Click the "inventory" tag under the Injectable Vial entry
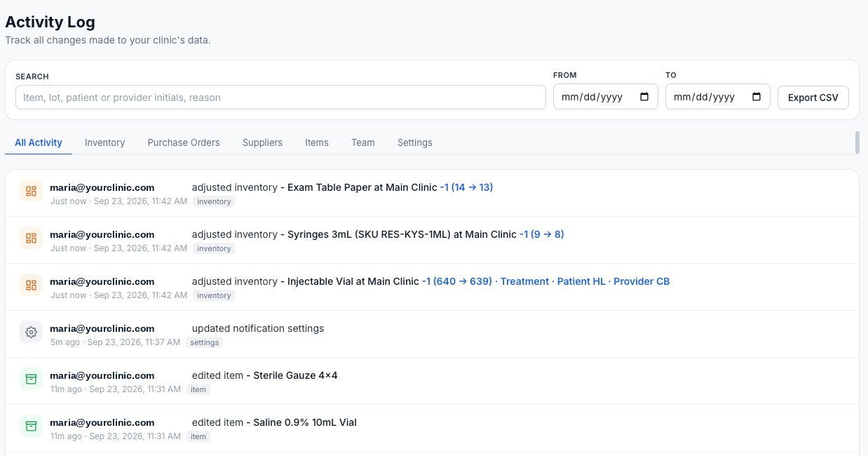 tap(214, 295)
